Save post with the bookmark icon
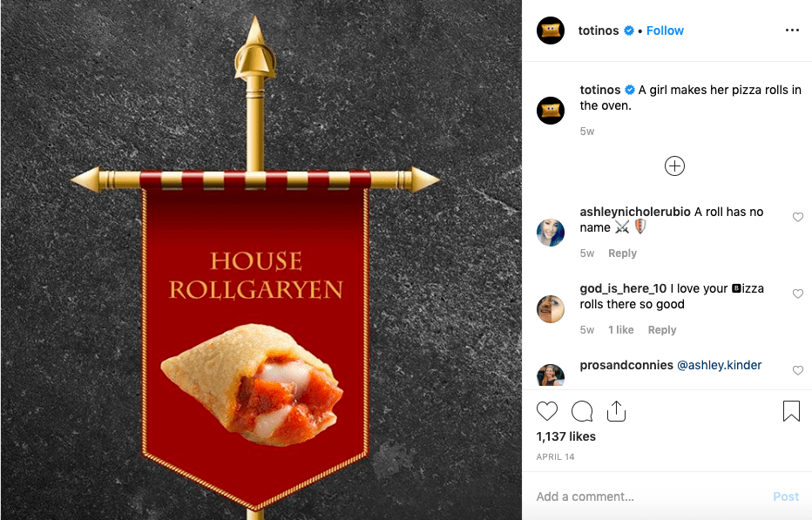 791,411
